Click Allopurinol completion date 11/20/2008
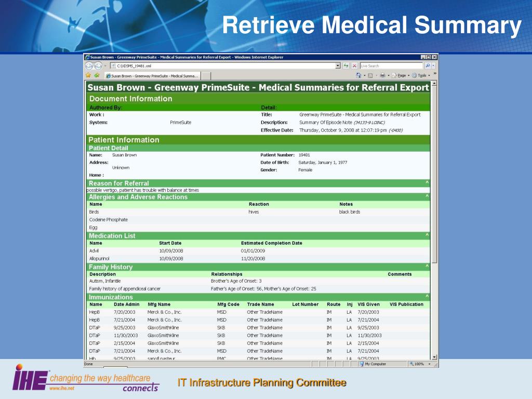The image size is (532, 399). pos(253,259)
